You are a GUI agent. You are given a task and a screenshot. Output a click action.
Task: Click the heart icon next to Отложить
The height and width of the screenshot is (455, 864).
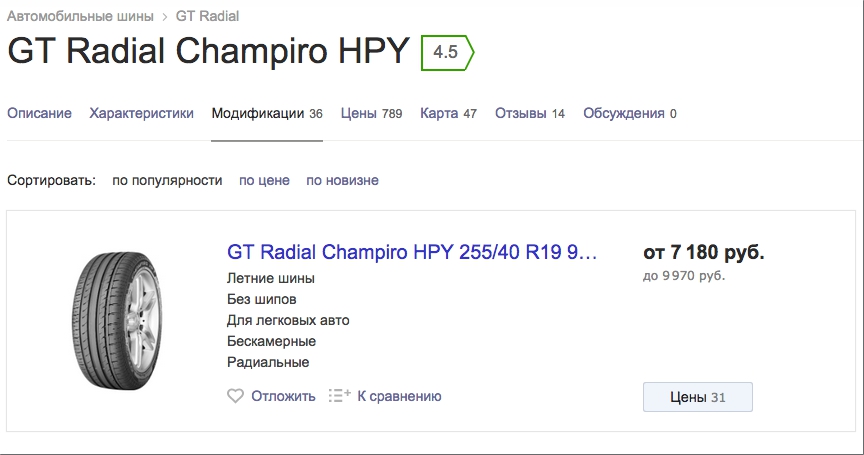click(235, 396)
